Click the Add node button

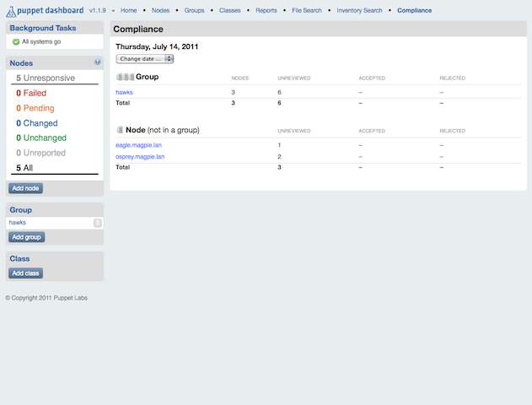tap(26, 188)
